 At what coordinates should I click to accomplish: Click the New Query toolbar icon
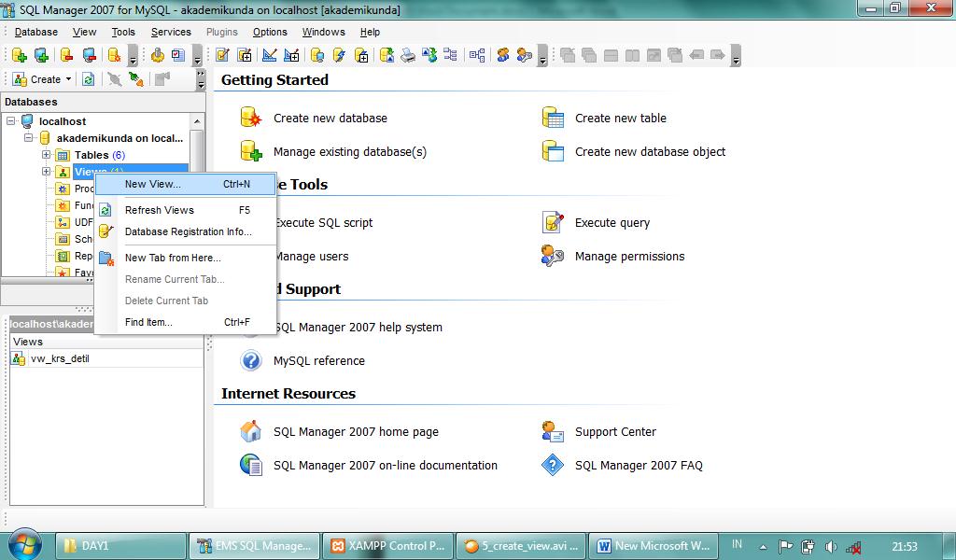(x=245, y=55)
